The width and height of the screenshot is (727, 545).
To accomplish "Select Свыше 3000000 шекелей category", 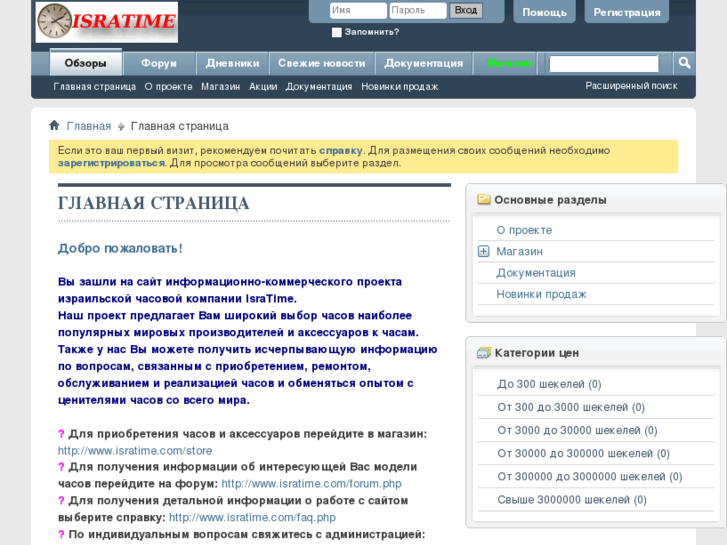I will pos(572,500).
